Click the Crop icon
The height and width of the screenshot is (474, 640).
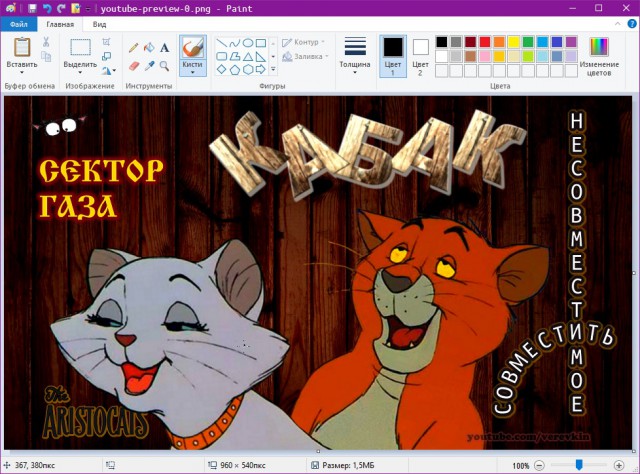[x=107, y=42]
